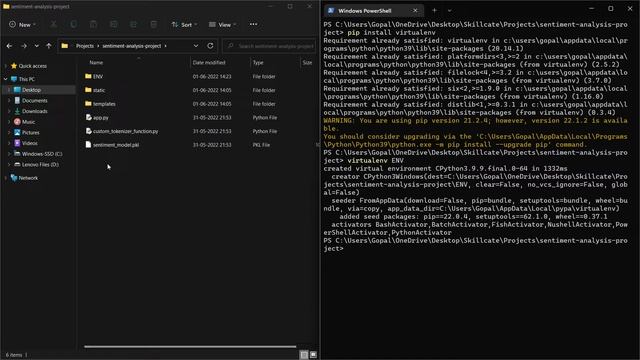640x360 pixels.
Task: Select the custom_tokenizer_function.py file icon
Action: (x=88, y=131)
